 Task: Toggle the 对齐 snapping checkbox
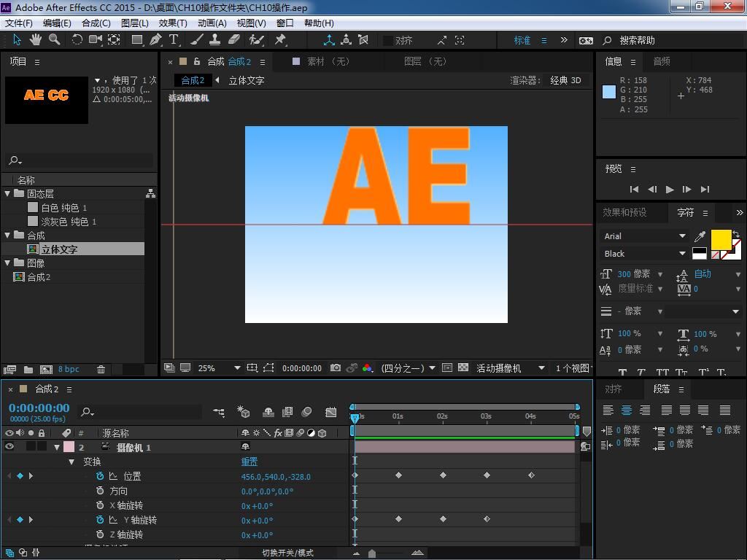(388, 41)
